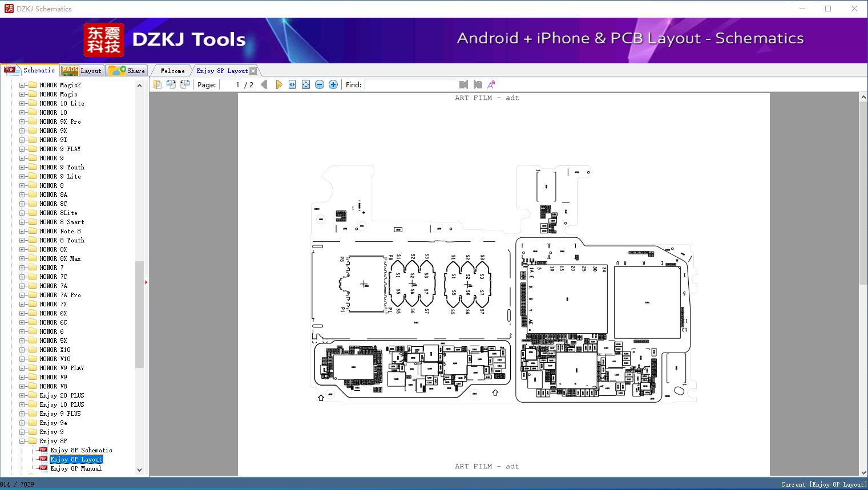
Task: Switch to the Schematic tab
Action: 30,70
